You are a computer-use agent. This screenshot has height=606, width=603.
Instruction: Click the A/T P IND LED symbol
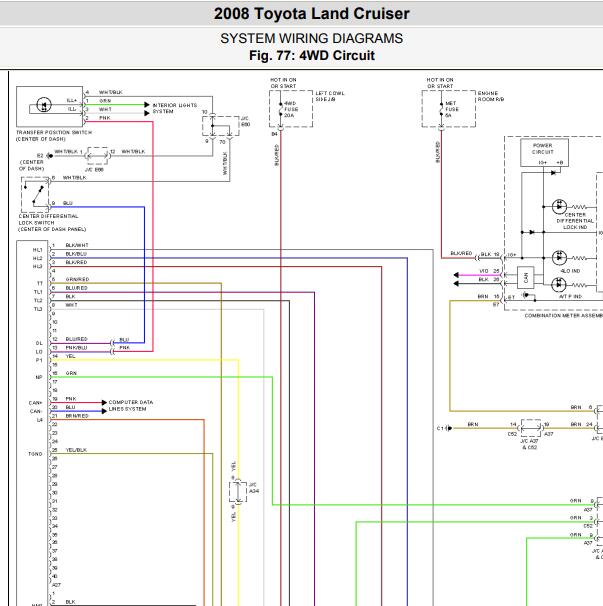tap(559, 285)
